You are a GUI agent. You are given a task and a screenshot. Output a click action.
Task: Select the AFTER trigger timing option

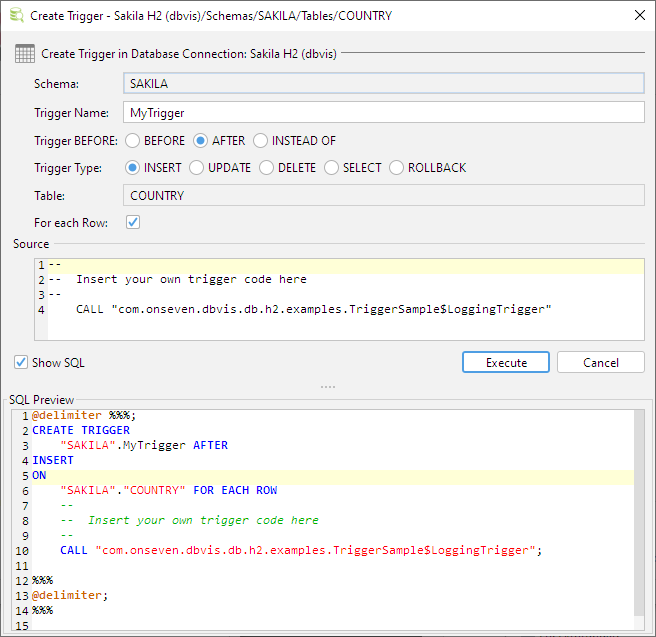(201, 141)
